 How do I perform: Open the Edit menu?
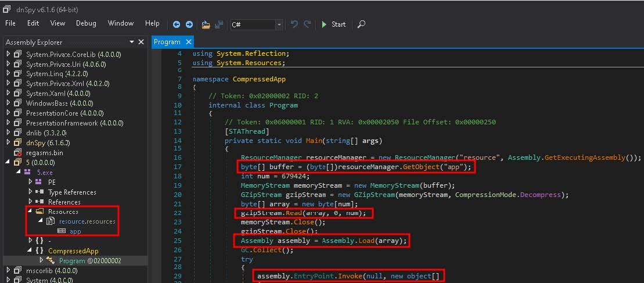point(33,23)
